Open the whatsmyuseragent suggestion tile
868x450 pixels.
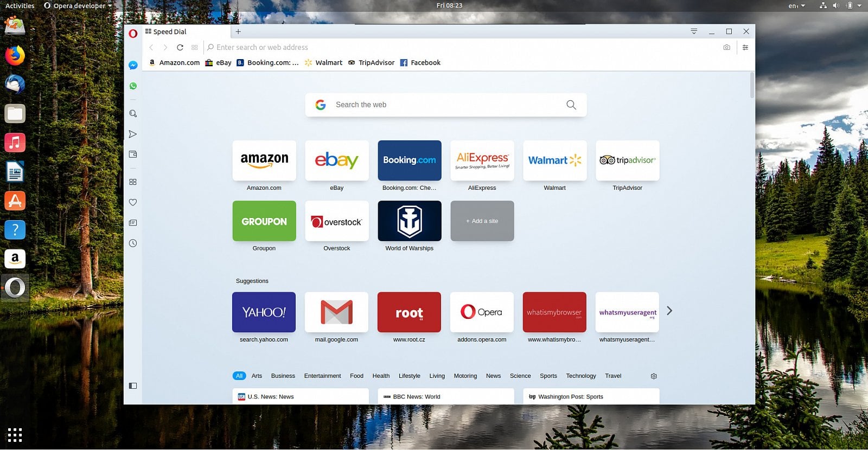pos(627,312)
